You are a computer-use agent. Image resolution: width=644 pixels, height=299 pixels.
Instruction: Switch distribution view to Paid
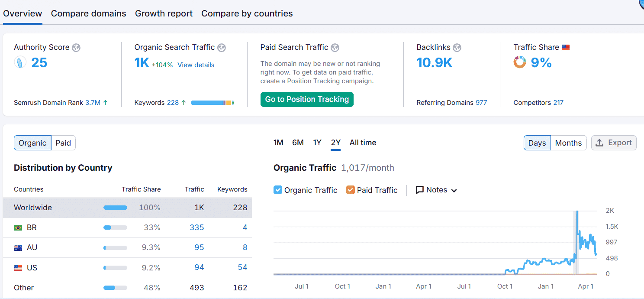point(63,143)
